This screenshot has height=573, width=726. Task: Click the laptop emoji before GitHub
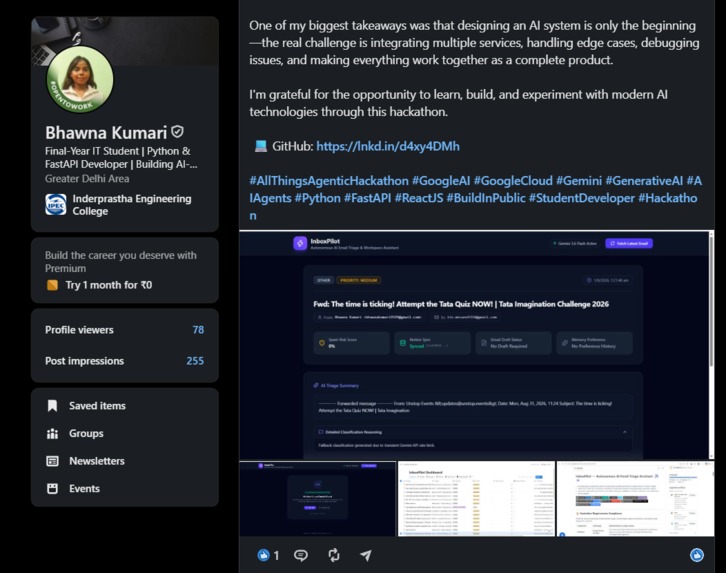click(x=261, y=146)
